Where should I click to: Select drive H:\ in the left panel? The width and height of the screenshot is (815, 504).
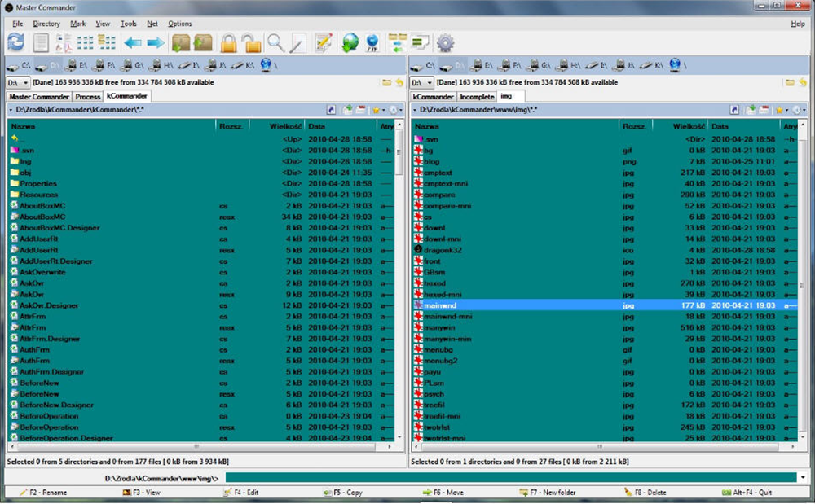pyautogui.click(x=161, y=65)
